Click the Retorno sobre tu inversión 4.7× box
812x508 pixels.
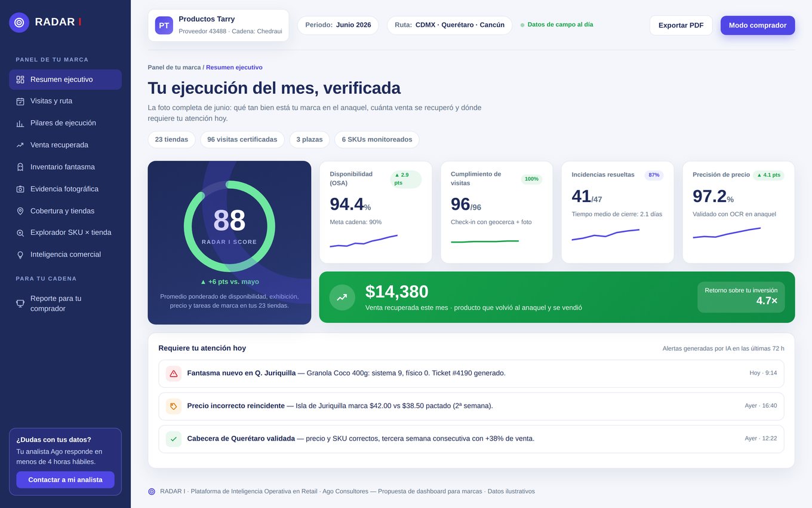pyautogui.click(x=741, y=297)
